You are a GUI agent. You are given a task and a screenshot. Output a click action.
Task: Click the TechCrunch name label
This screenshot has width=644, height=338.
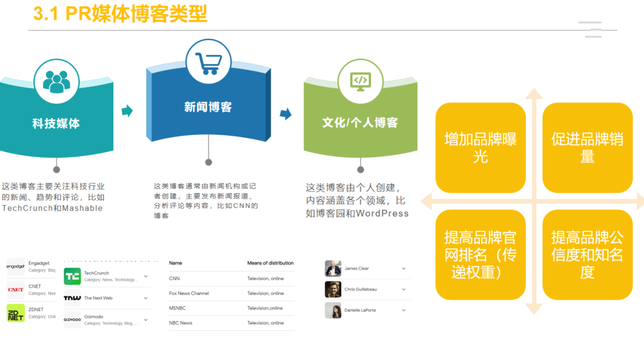(x=97, y=273)
